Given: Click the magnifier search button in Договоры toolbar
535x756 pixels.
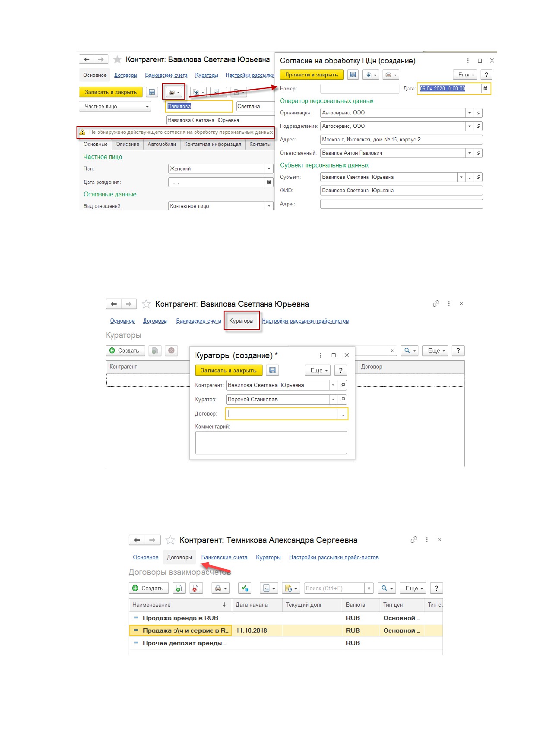Looking at the screenshot, I should tap(386, 588).
